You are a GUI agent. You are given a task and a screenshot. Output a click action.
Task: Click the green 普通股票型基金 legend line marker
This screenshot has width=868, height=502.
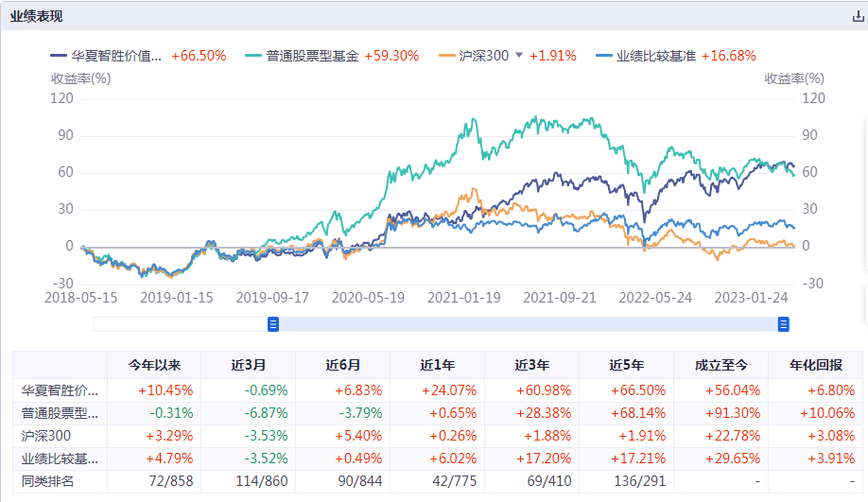point(255,57)
